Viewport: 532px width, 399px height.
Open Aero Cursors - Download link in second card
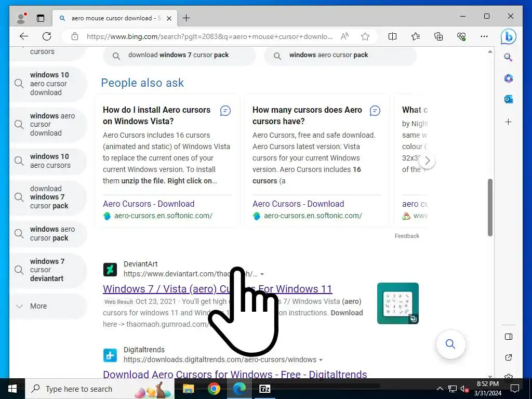(x=298, y=204)
